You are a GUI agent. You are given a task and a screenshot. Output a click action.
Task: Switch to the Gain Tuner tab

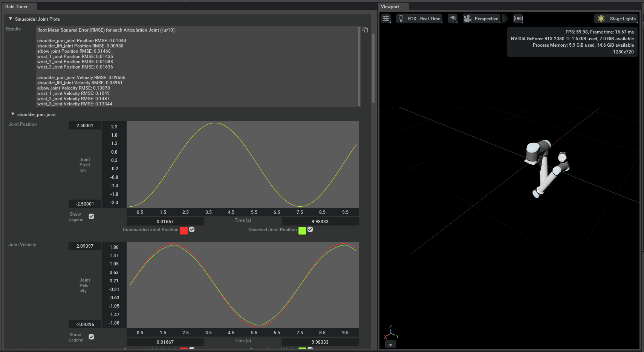click(x=17, y=7)
